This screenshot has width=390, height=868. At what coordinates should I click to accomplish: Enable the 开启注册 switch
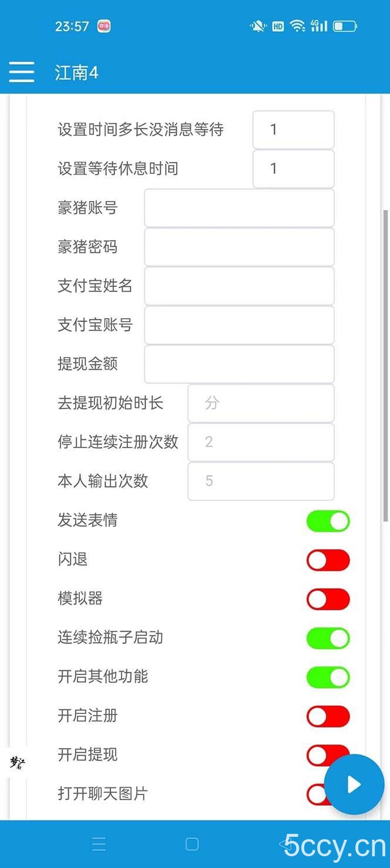pyautogui.click(x=328, y=716)
